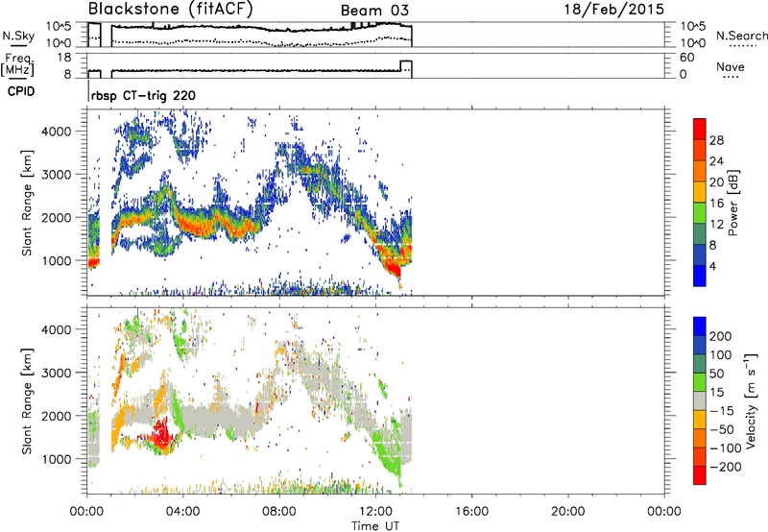
Task: Click the '4000' tick of power panel
Action: [x=56, y=132]
